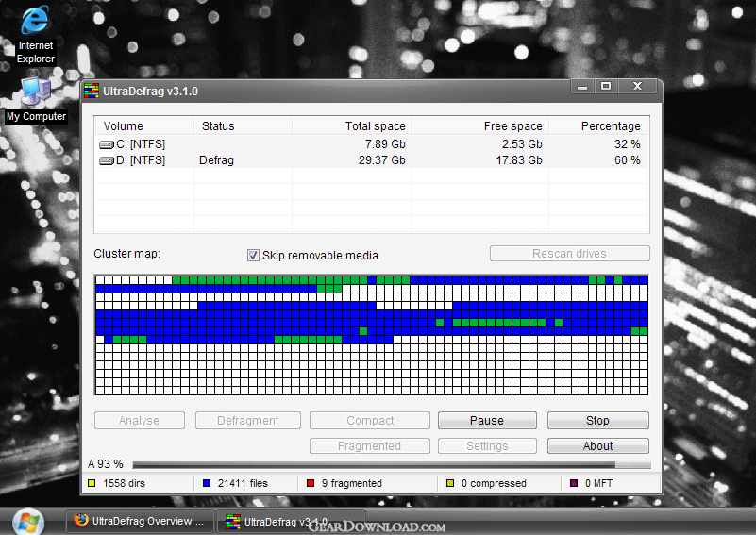Click the 29.37 Gb total space value

tap(382, 160)
